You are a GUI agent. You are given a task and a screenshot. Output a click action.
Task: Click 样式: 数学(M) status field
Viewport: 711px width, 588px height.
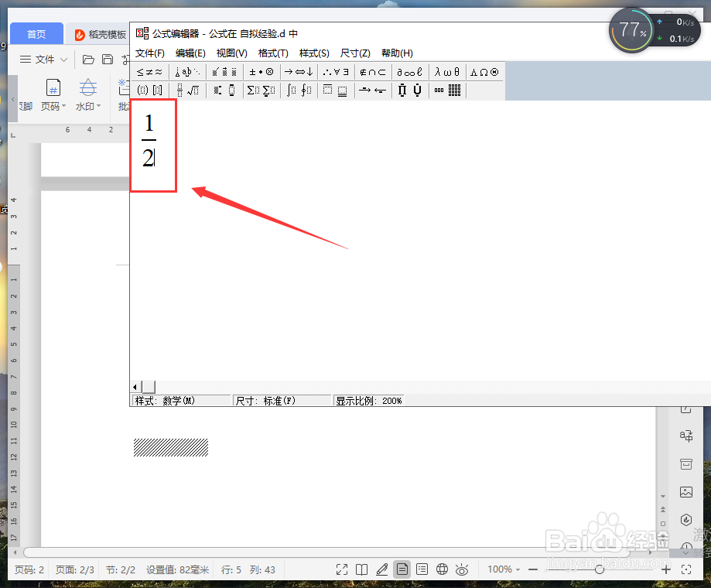click(181, 401)
